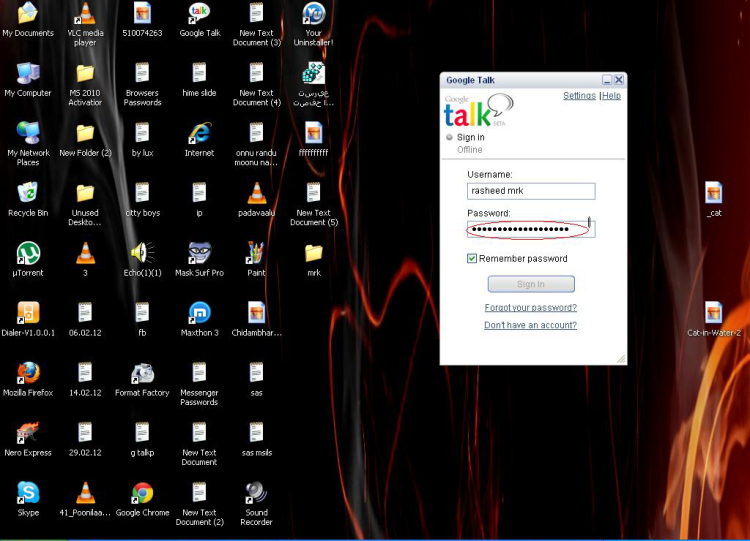Open Messenger Passwords text file
The image size is (750, 541).
click(199, 373)
